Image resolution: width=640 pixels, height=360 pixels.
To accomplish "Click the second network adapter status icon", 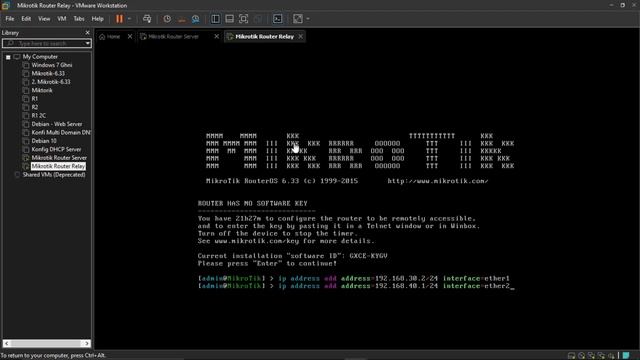I will pyautogui.click(x=601, y=356).
